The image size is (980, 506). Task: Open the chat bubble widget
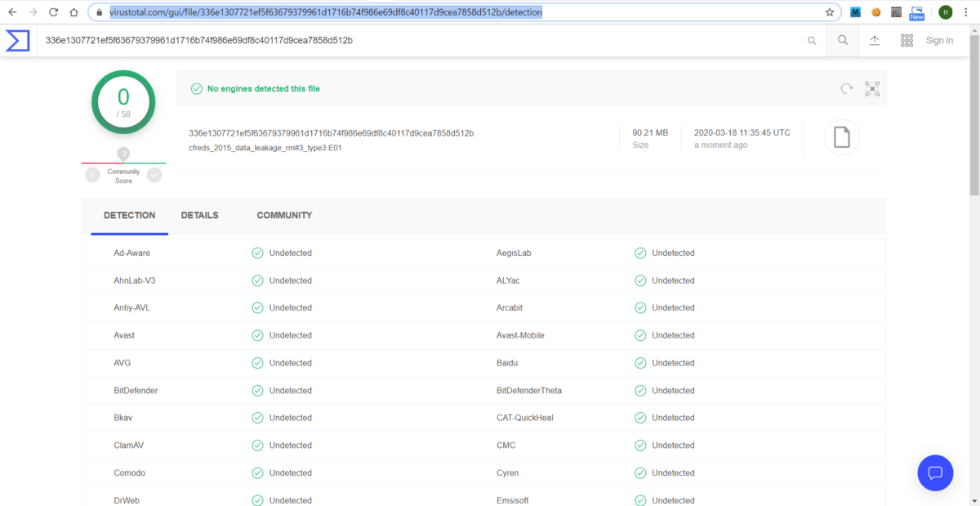[x=935, y=472]
